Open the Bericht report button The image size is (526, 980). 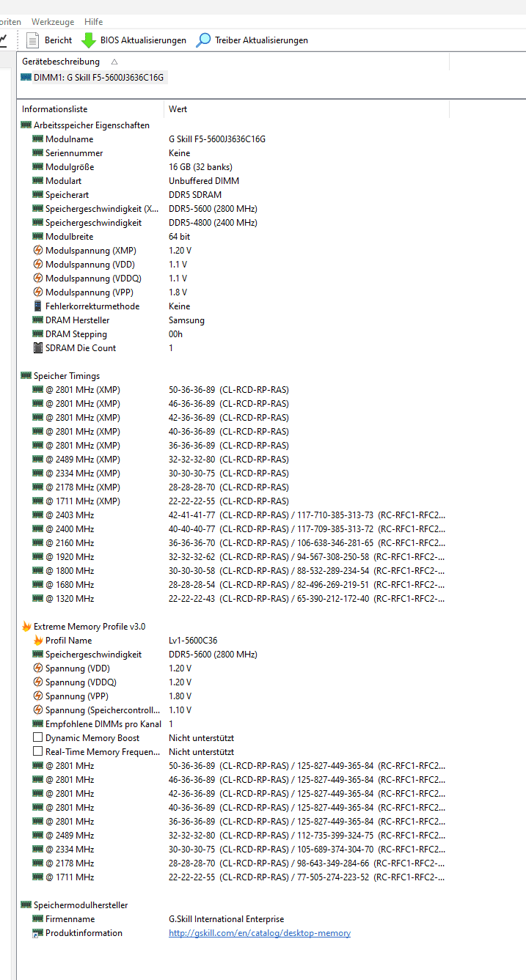point(49,40)
